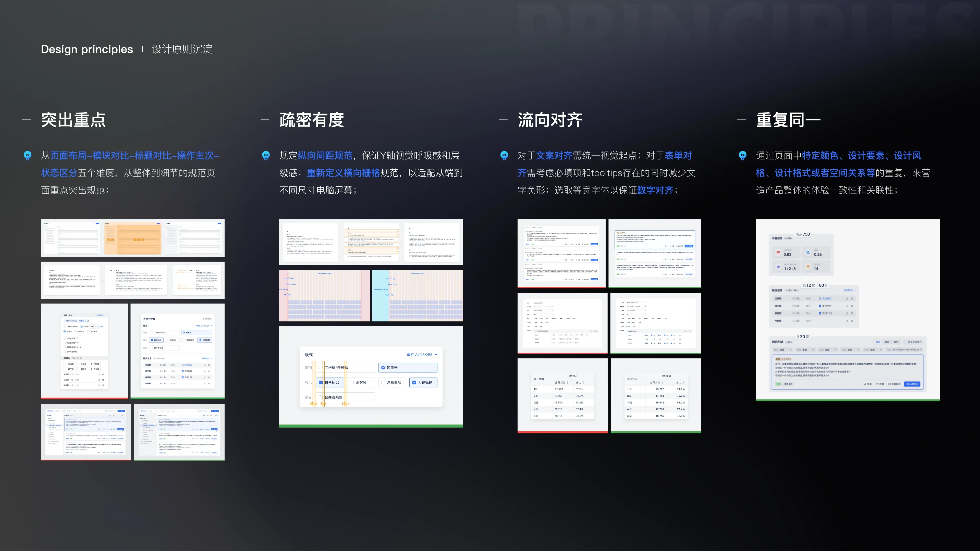Check 本页全部加入 in 题目列表 header
This screenshot has width=980, height=551.
click(906, 342)
